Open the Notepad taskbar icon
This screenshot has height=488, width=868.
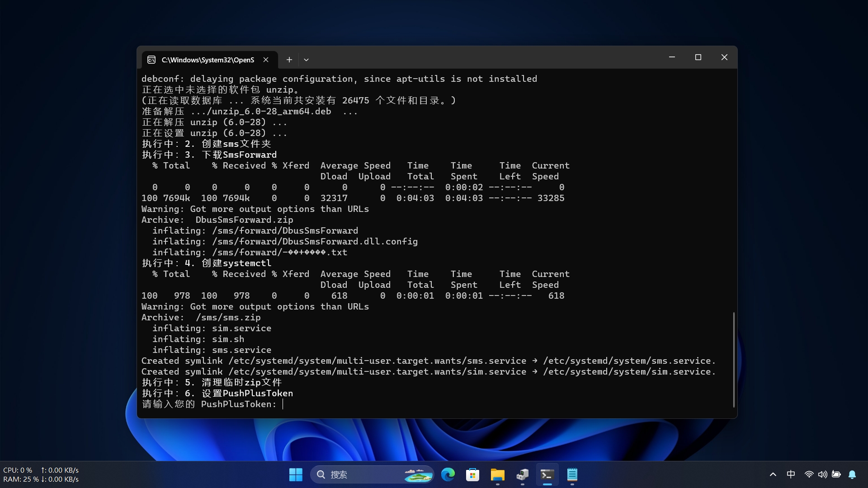click(x=572, y=474)
